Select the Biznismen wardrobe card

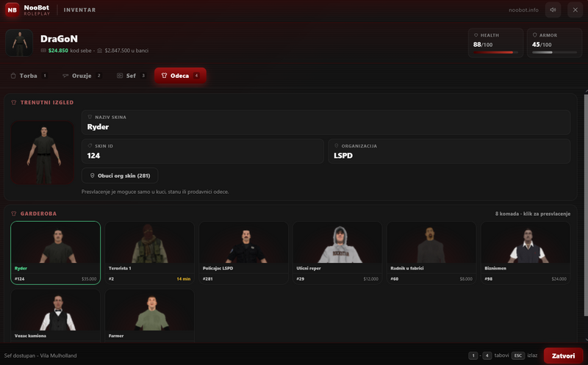526,253
